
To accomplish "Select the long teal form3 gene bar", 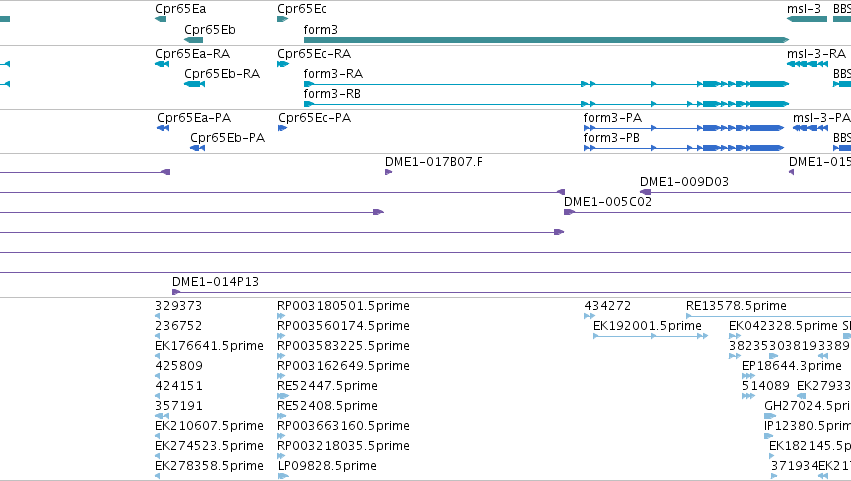I will 546,40.
